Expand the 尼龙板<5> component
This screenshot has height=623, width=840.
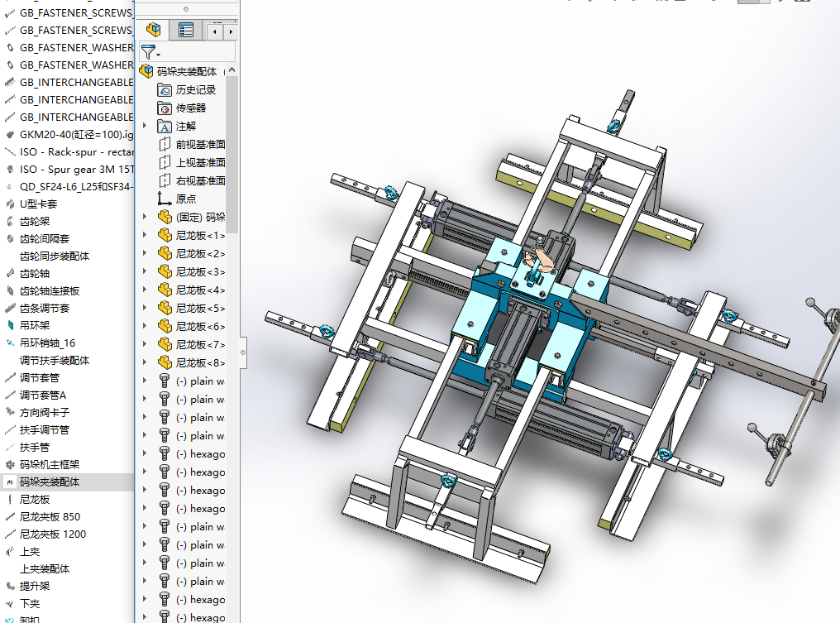tap(145, 308)
